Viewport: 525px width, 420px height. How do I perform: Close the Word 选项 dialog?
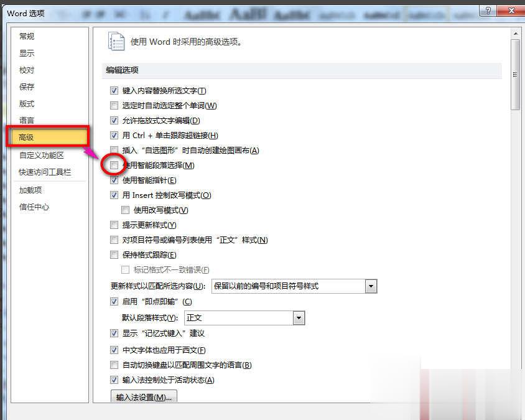(511, 11)
